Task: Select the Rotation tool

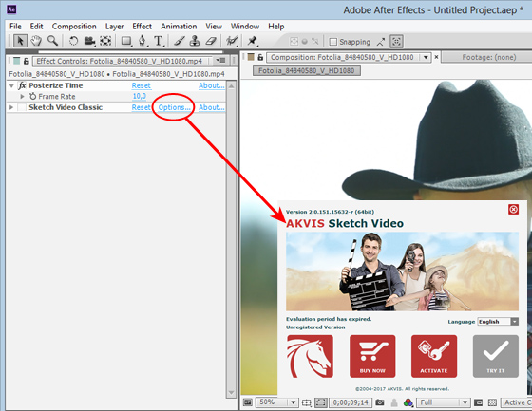Action: pos(73,41)
